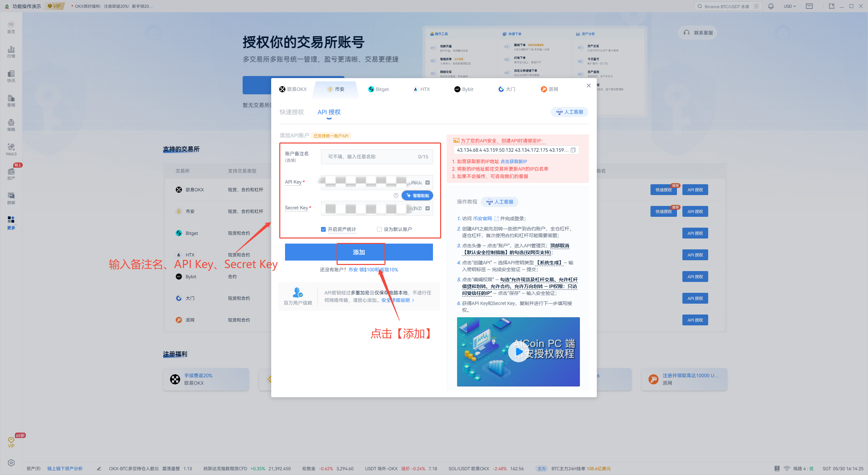
Task: Open the 要闻 headlines sidebar icon
Action: click(x=11, y=101)
